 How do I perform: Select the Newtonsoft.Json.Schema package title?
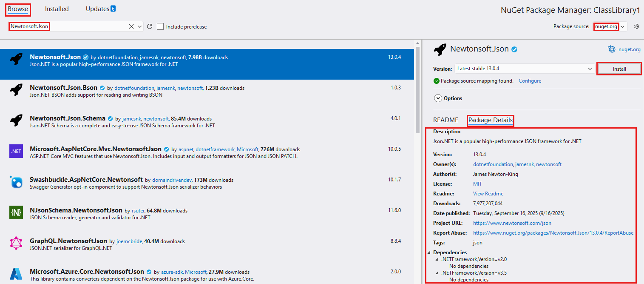[x=68, y=118]
